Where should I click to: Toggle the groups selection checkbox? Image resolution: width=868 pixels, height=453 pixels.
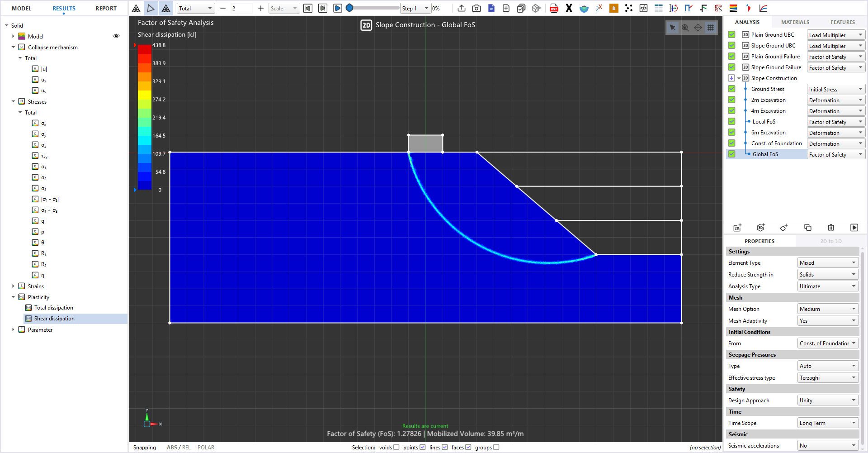pos(496,447)
